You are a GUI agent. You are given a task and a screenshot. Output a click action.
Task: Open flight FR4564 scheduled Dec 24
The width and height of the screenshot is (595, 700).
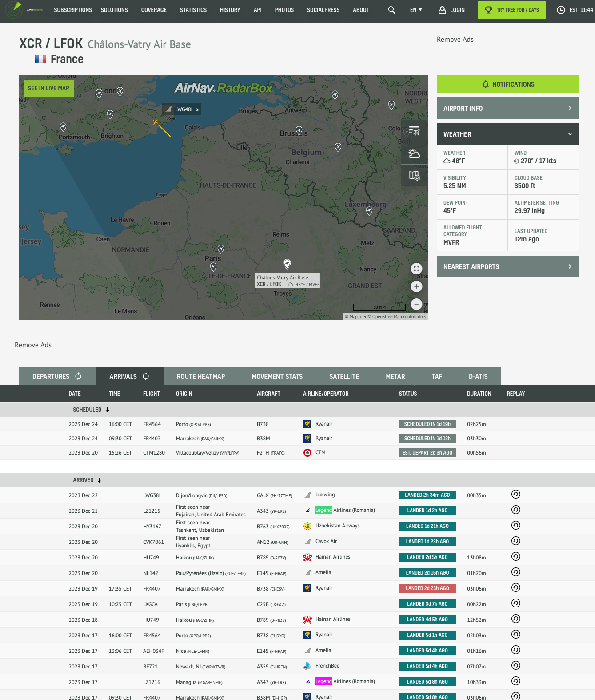pos(152,424)
